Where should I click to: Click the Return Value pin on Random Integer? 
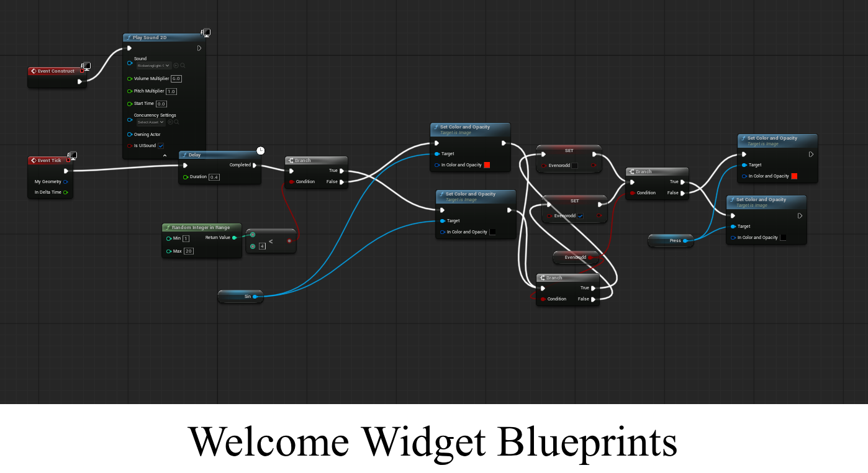point(234,238)
